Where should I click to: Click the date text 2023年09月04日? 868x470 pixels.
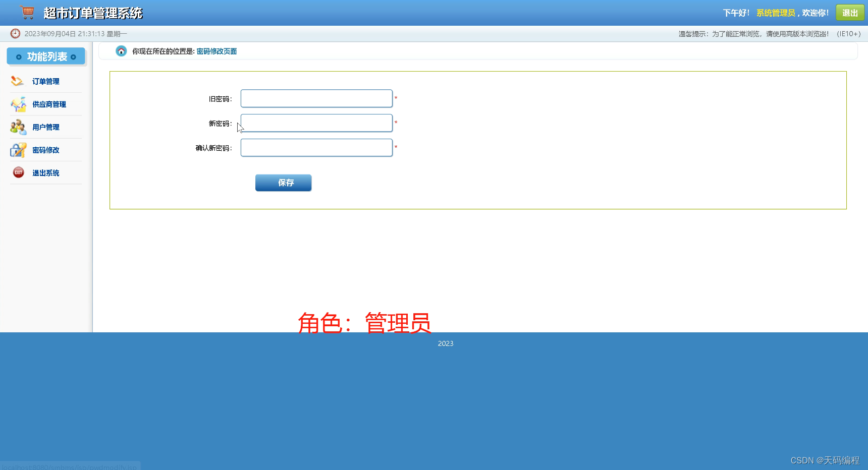click(x=50, y=34)
